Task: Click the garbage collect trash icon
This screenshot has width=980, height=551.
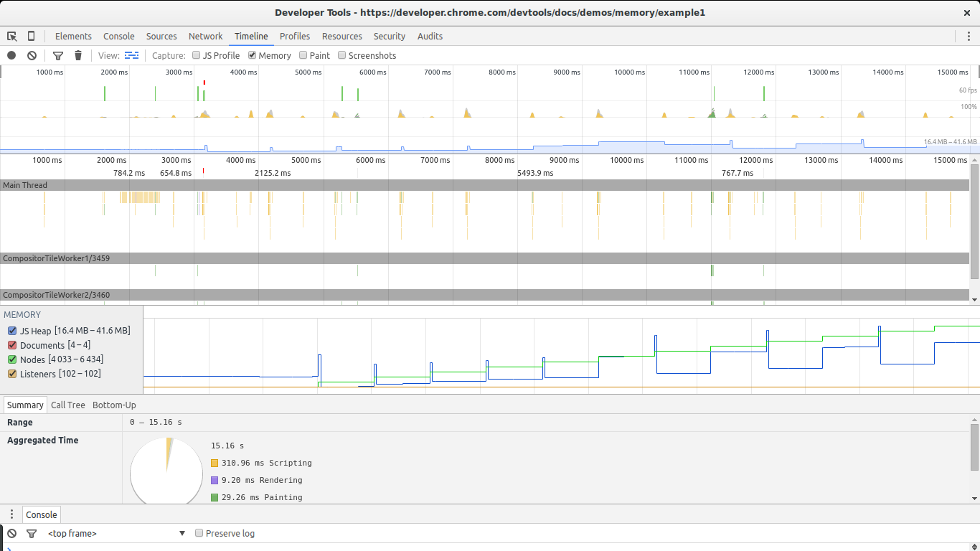Action: click(x=78, y=56)
